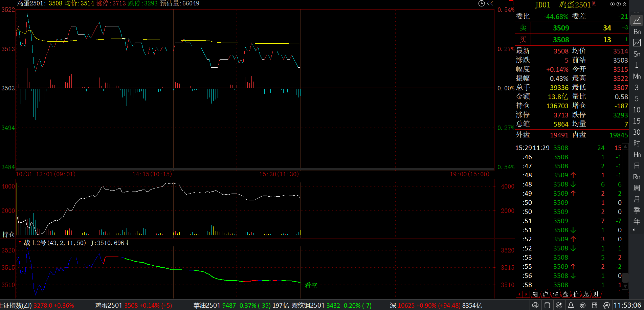Switch to the Hn period
This screenshot has height=310, width=644.
pos(637,154)
